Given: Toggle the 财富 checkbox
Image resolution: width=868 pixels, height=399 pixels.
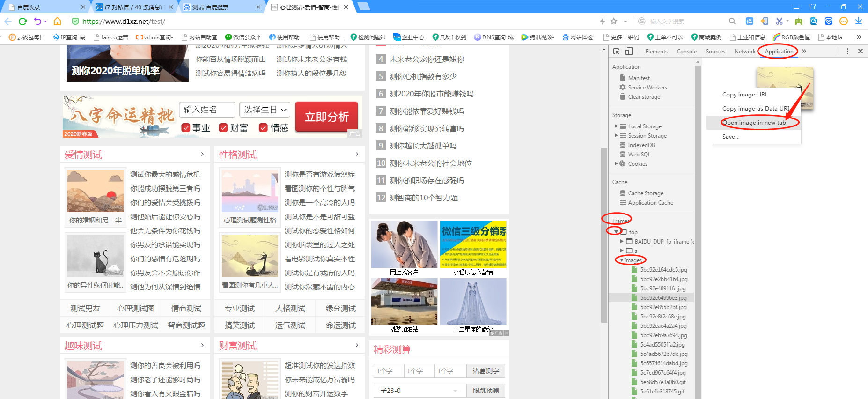Looking at the screenshot, I should (223, 128).
